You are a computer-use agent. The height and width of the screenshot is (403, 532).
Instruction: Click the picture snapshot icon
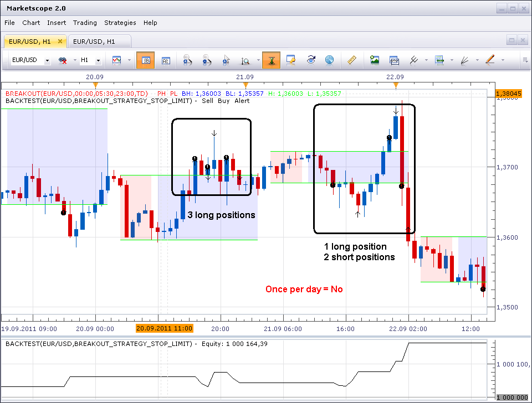[375, 60]
